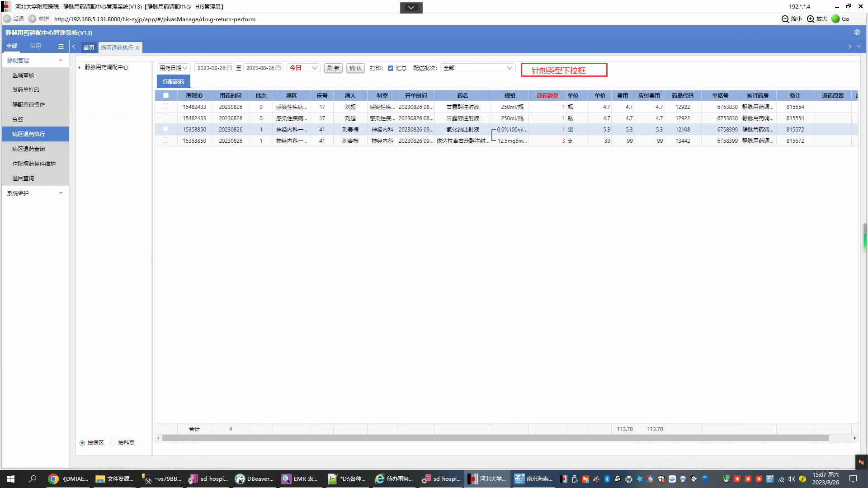
Task: Switch to the 首页 tab
Action: pyautogui.click(x=89, y=48)
